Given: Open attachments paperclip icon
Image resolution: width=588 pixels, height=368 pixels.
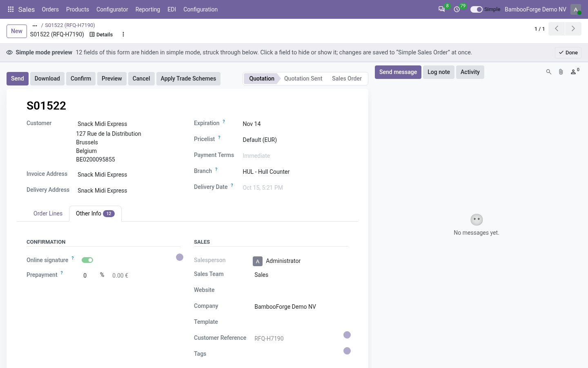Looking at the screenshot, I should click(561, 72).
